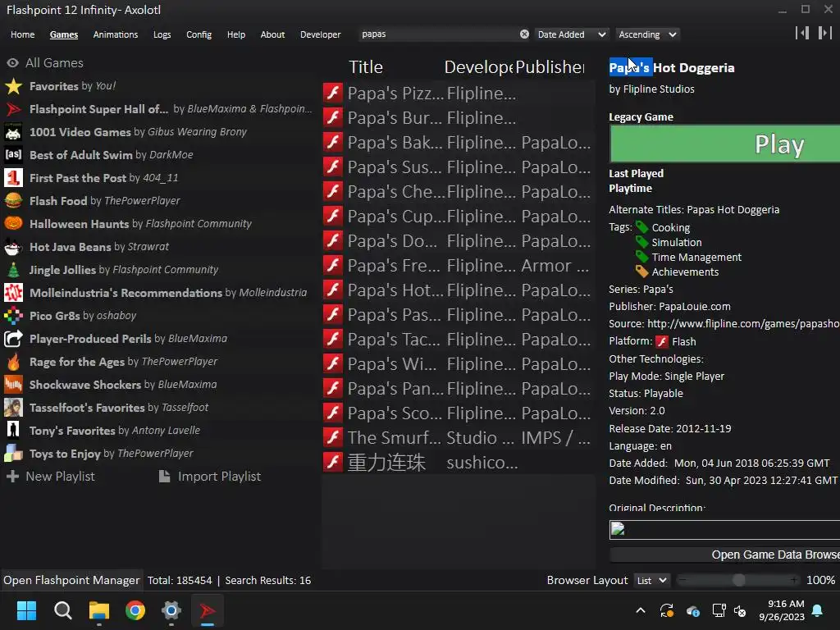Select Papa's Scooperia row

click(458, 413)
